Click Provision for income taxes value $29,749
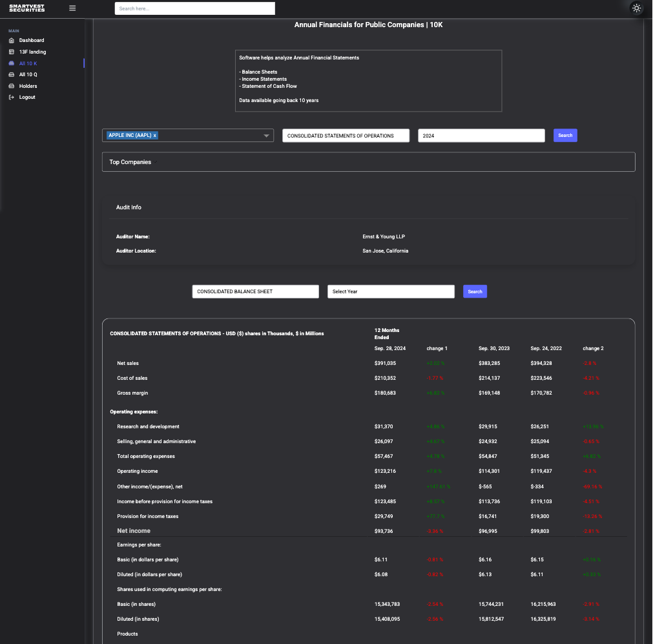Image resolution: width=653 pixels, height=644 pixels. (x=384, y=517)
